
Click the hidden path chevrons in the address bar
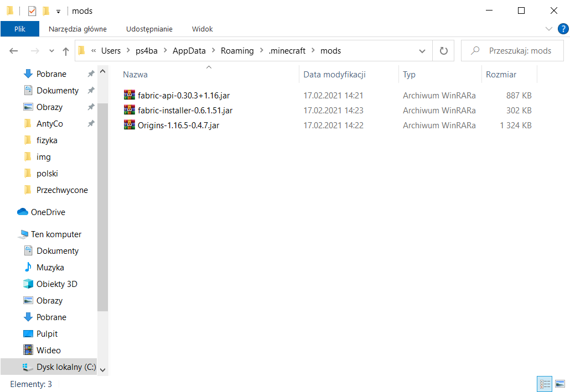click(x=94, y=51)
